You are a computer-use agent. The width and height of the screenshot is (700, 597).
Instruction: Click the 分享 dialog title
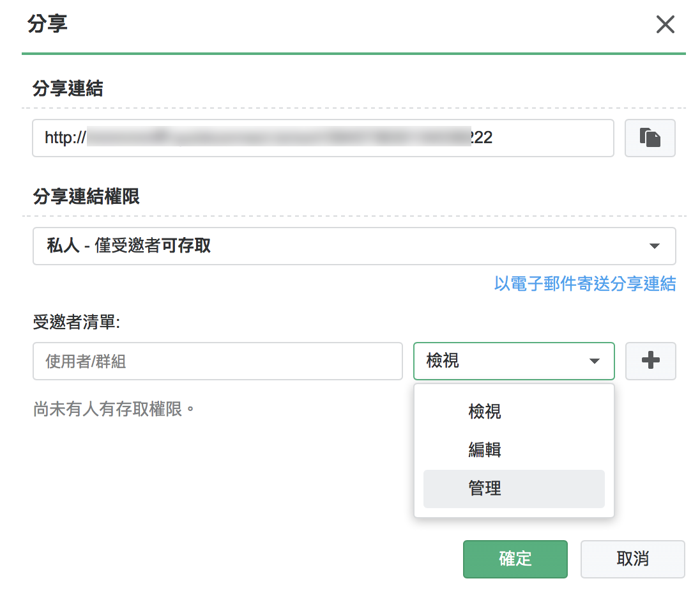(x=48, y=25)
